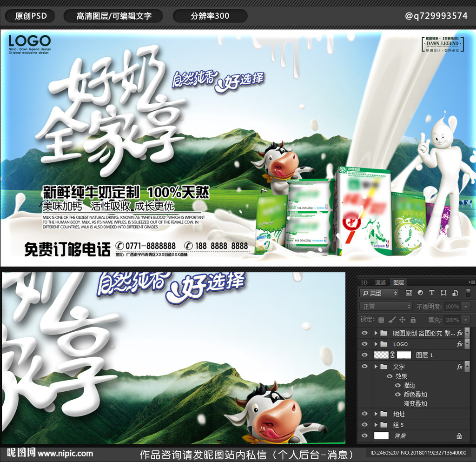Image resolution: width=476 pixels, height=462 pixels.
Task: Hide the 背景 layer
Action: [x=364, y=435]
